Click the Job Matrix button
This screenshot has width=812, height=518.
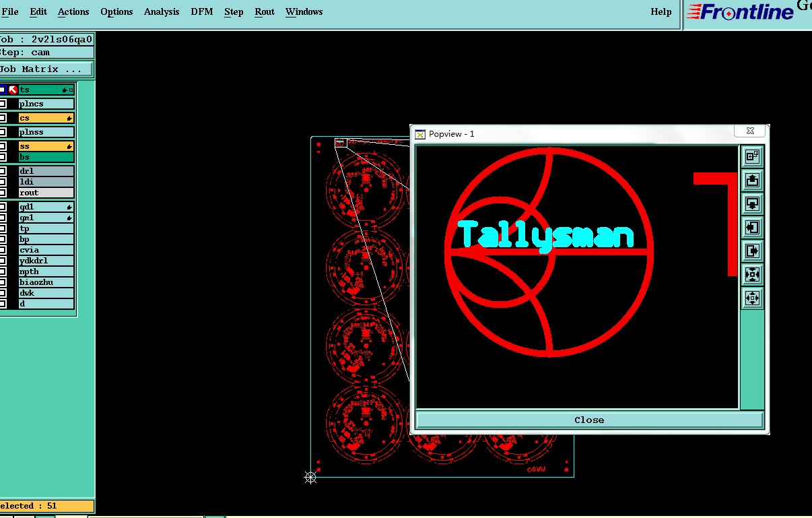click(x=46, y=69)
